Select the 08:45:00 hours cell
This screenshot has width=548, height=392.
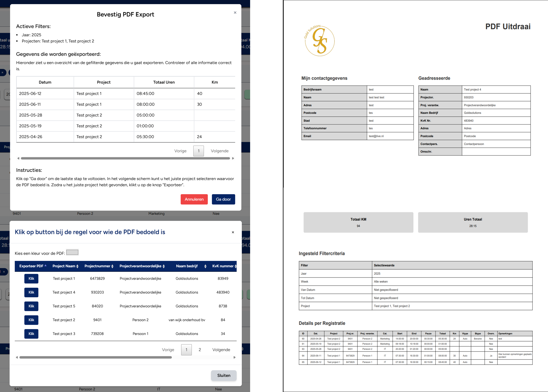164,94
